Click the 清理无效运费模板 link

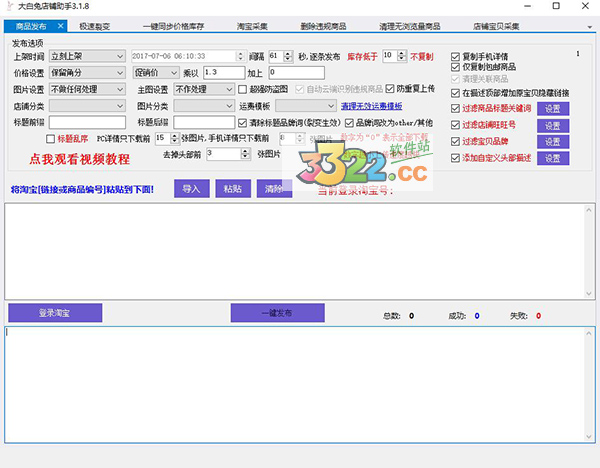pos(372,105)
